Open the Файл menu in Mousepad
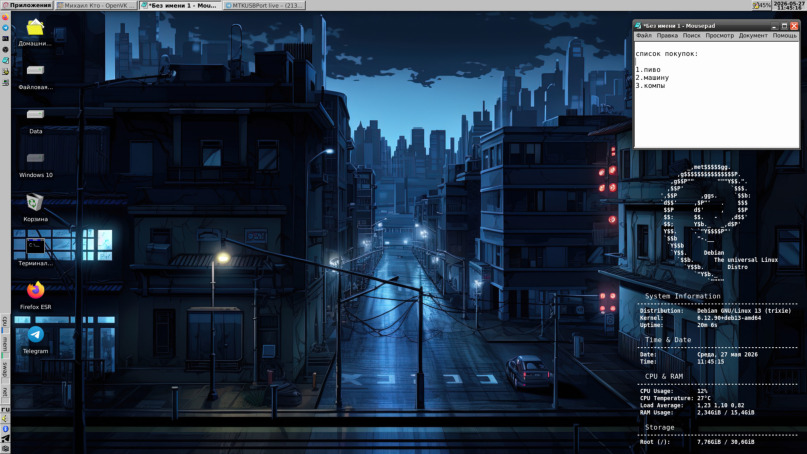Image resolution: width=807 pixels, height=454 pixels. (643, 36)
